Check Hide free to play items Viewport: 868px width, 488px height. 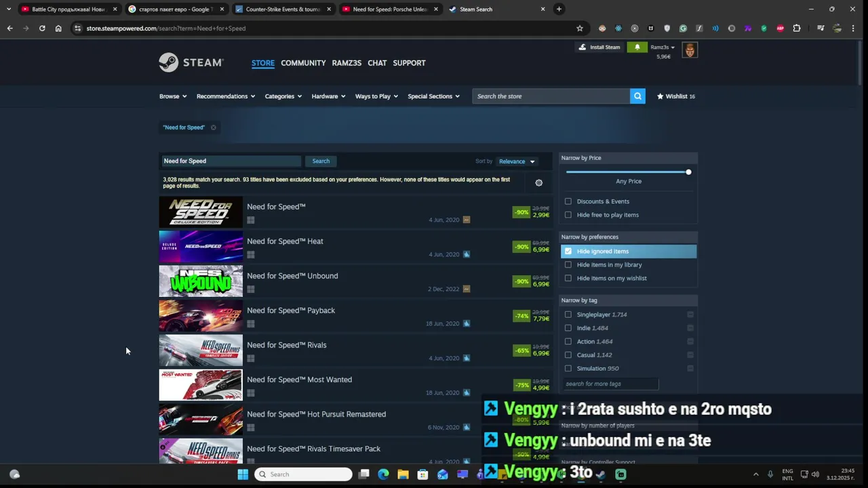568,215
